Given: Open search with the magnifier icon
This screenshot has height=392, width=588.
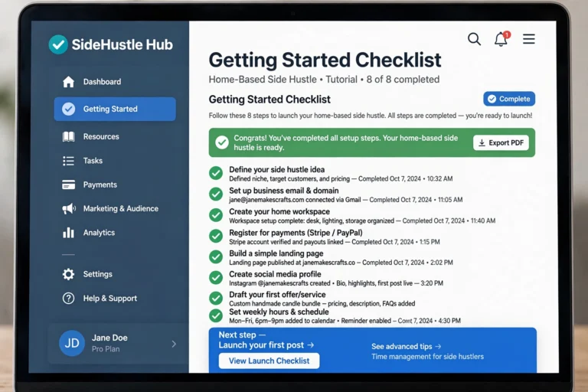Looking at the screenshot, I should pos(474,39).
